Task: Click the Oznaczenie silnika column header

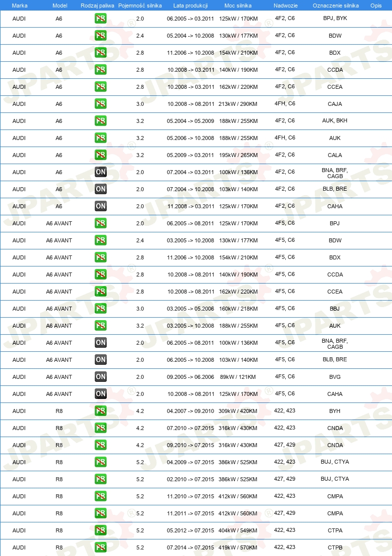Action: pos(336,6)
